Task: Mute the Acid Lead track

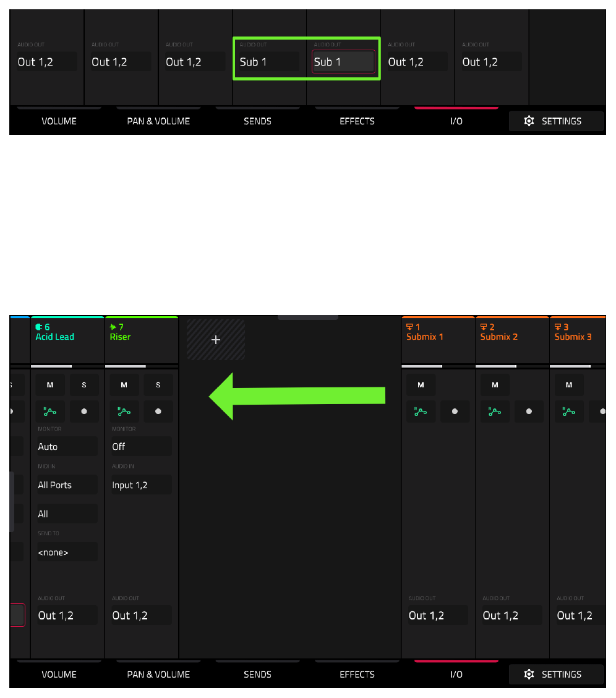Action: click(x=50, y=385)
